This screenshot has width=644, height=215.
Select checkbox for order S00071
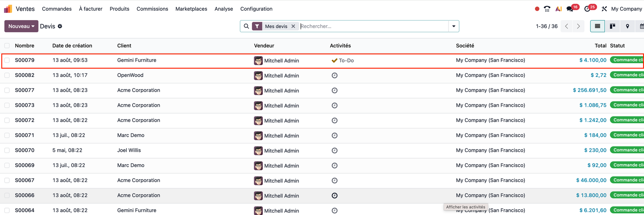pyautogui.click(x=7, y=135)
